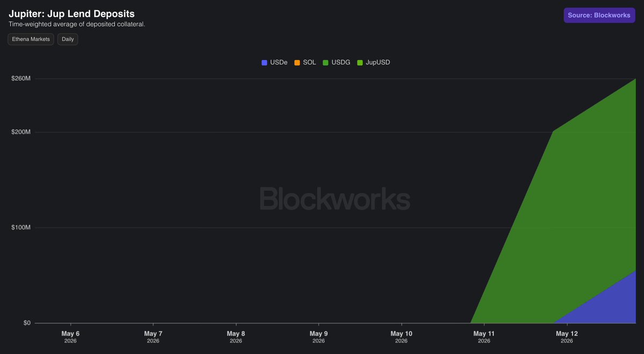The image size is (644, 354).
Task: Toggle the SOL legend color swatch
Action: [x=298, y=63]
